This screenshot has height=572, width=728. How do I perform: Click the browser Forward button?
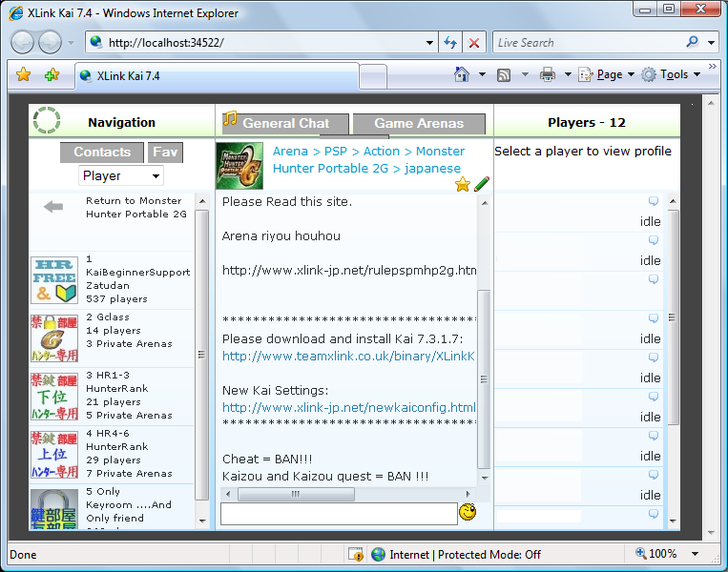click(50, 43)
